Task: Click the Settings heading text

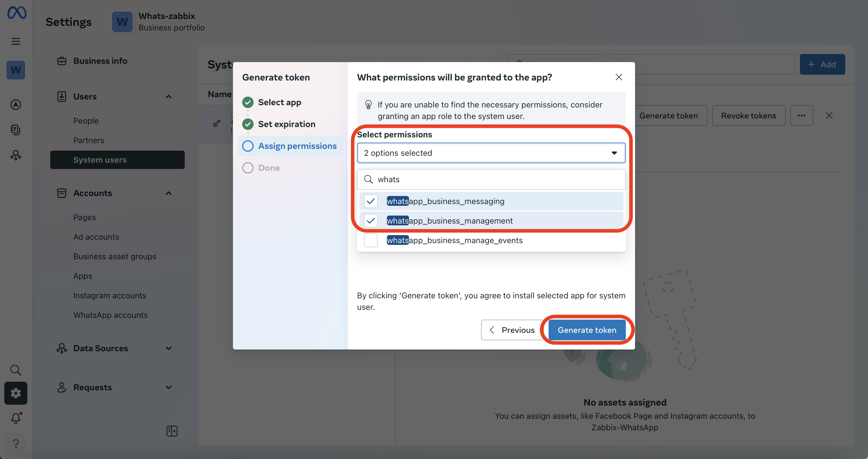Action: pos(69,22)
